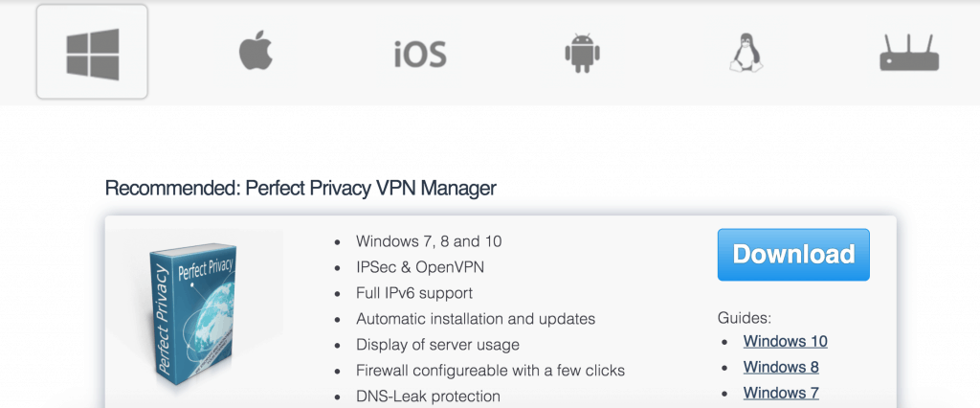980x408 pixels.
Task: Click the 'Full IPv6 support' list item
Action: (x=414, y=293)
